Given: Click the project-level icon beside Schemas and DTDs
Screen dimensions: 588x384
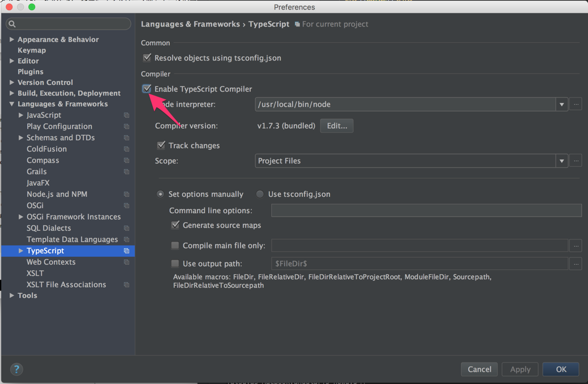Looking at the screenshot, I should click(x=126, y=138).
